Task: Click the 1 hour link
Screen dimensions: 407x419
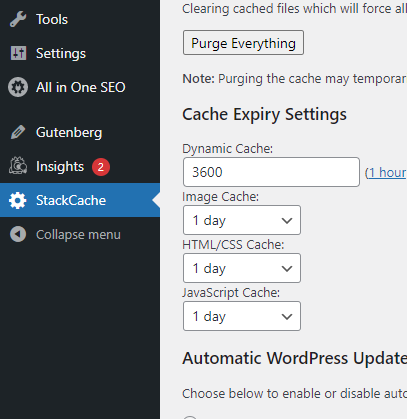Action: [386, 173]
